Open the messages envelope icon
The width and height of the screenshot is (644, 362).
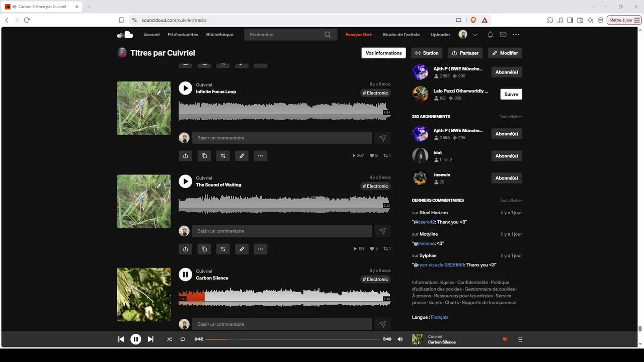503,35
